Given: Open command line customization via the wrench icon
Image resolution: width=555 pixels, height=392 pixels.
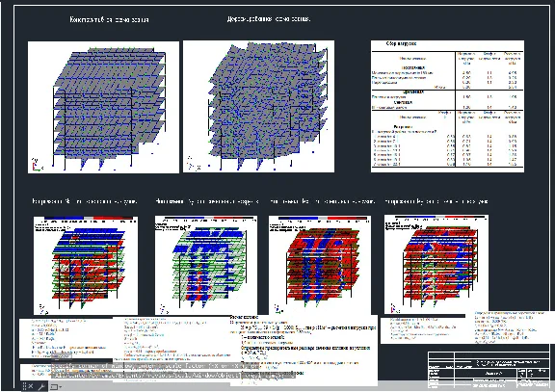Looking at the screenshot, I should point(41,386).
